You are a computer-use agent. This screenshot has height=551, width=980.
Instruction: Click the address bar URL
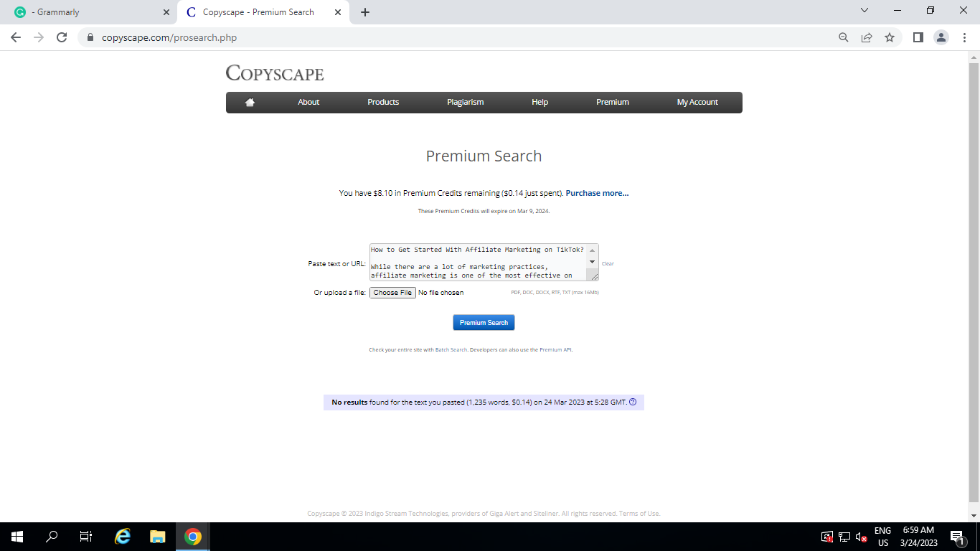pyautogui.click(x=169, y=37)
